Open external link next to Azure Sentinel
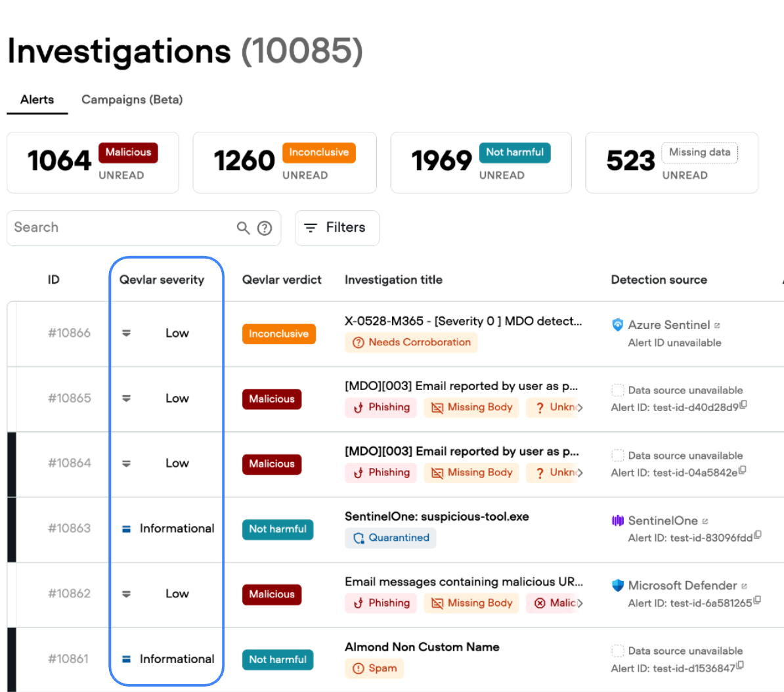784x692 pixels. tap(717, 326)
